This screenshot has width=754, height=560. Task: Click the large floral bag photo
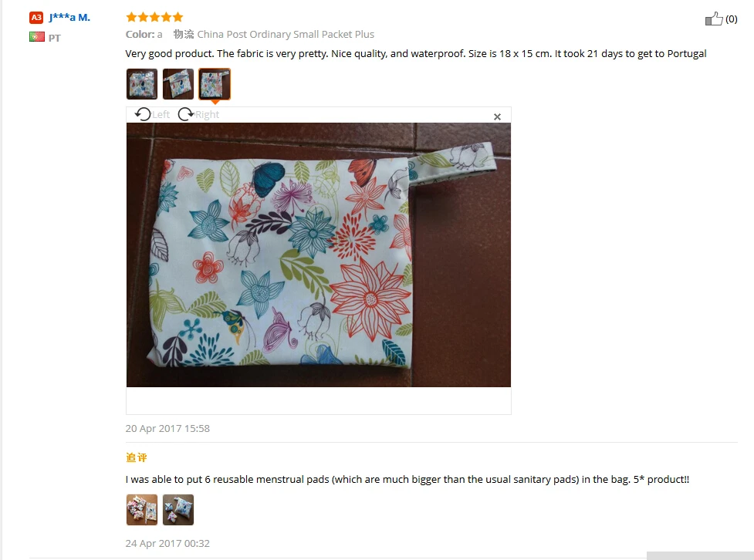coord(318,255)
